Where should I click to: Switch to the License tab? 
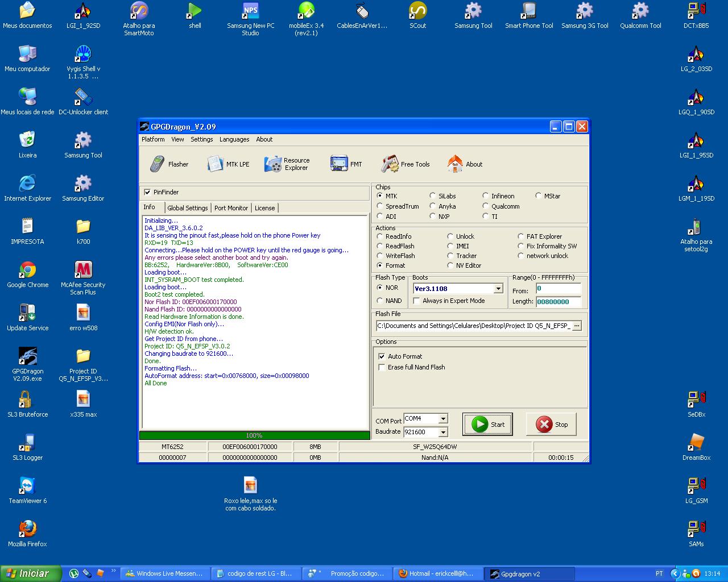click(264, 208)
